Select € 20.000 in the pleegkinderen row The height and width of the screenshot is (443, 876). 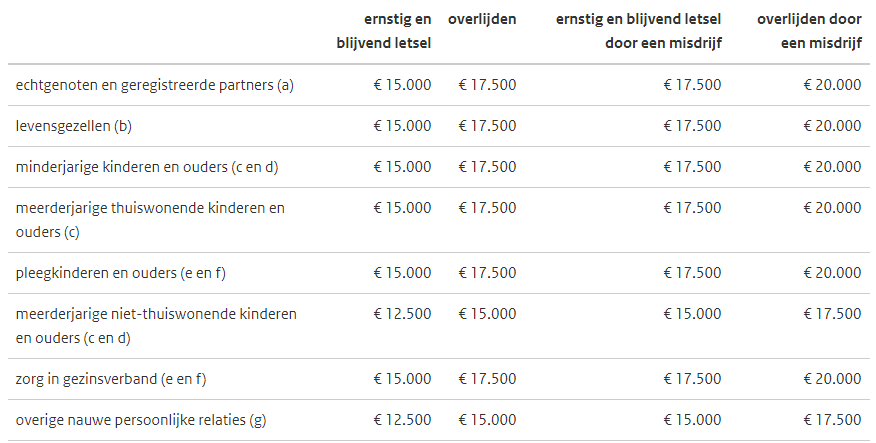point(832,273)
